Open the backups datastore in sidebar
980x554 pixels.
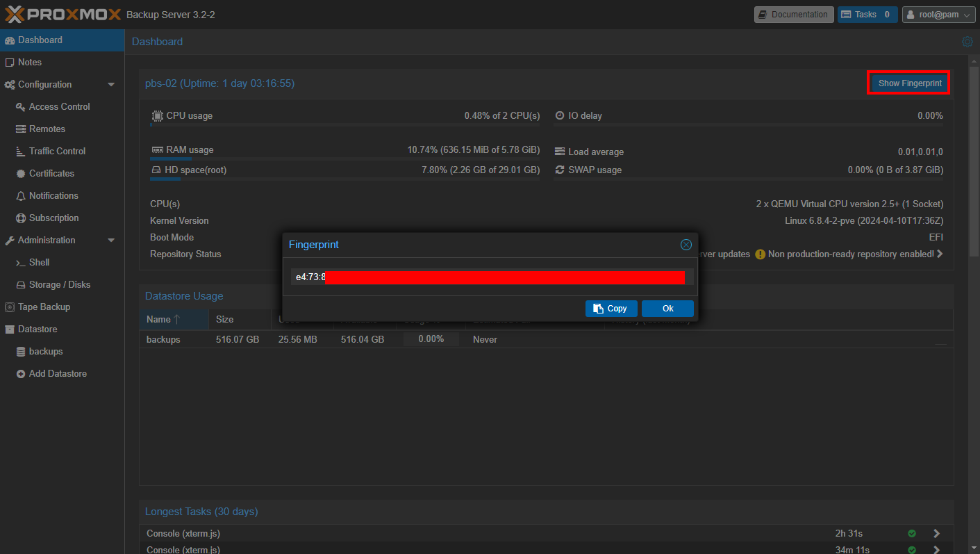(62, 352)
